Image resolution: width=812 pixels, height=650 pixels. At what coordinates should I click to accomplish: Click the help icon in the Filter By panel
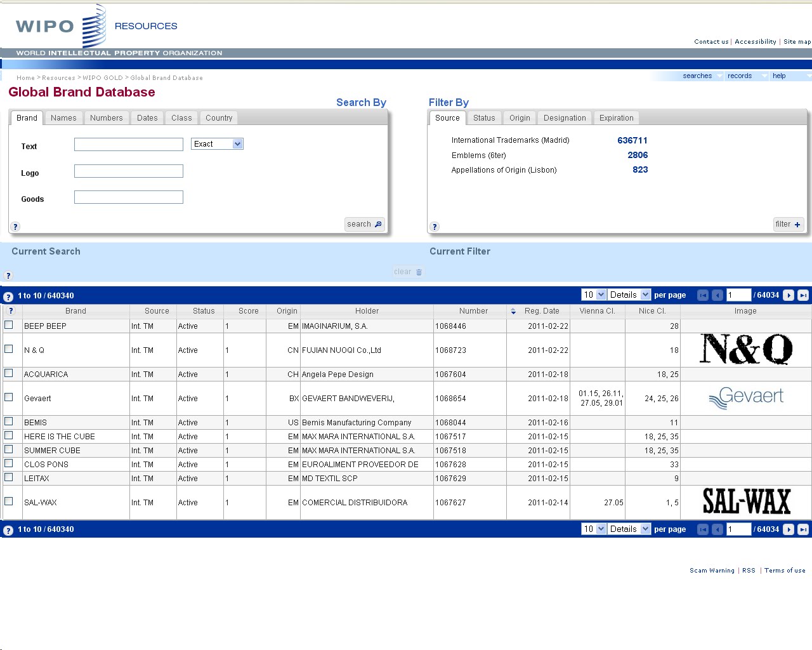point(435,226)
